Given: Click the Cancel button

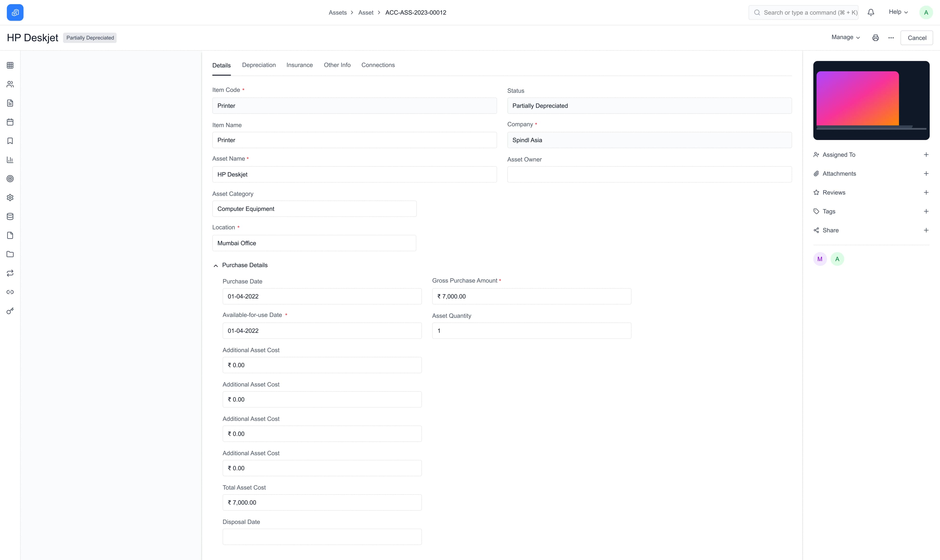Looking at the screenshot, I should 917,37.
